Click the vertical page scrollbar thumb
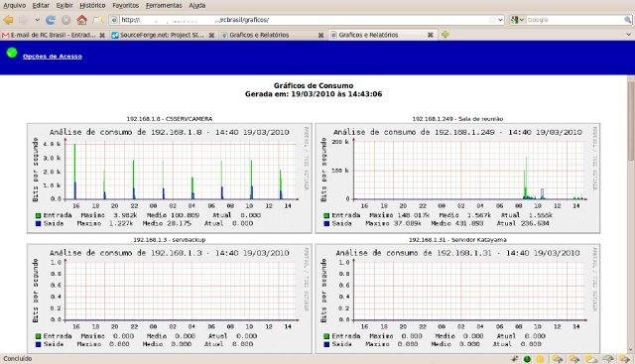The width and height of the screenshot is (635, 364). (631, 121)
